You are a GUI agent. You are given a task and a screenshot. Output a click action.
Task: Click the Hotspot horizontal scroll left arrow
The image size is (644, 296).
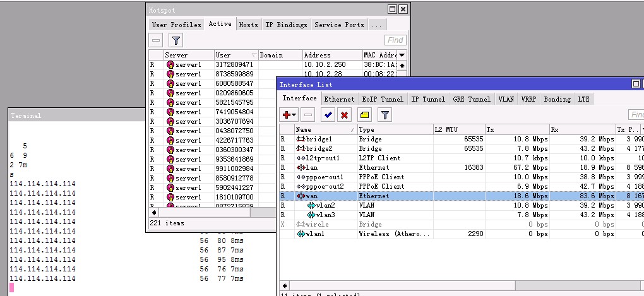[x=154, y=213]
